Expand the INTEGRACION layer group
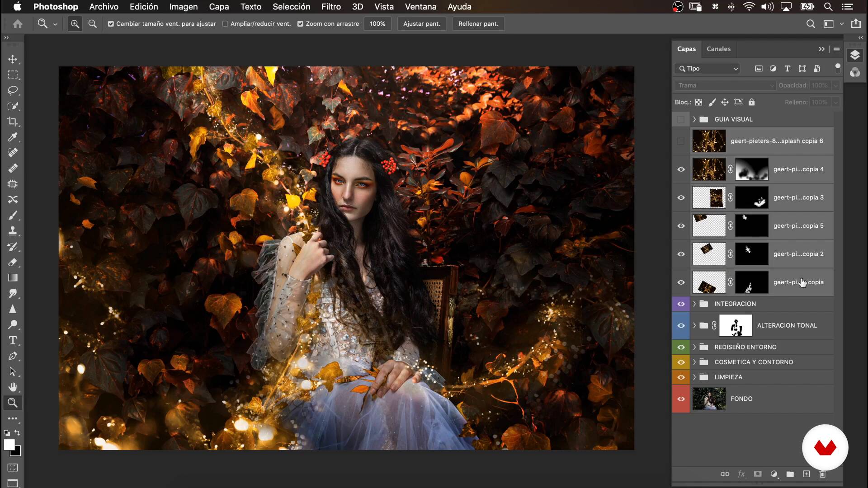Screen dimensions: 868x488 pos(694,304)
